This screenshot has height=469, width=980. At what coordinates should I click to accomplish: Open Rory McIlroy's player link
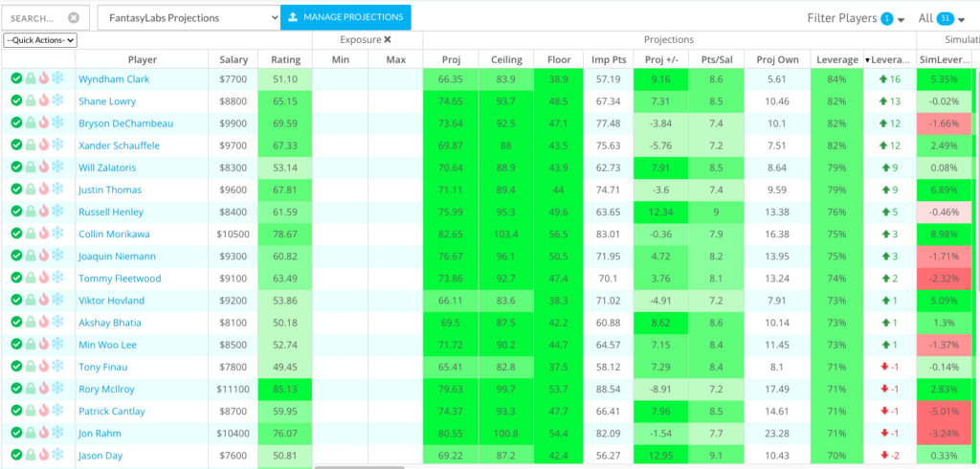click(x=108, y=389)
